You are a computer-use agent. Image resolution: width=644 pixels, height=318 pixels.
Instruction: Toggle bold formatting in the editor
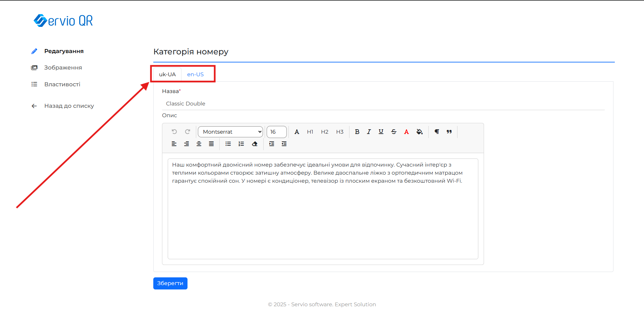357,132
